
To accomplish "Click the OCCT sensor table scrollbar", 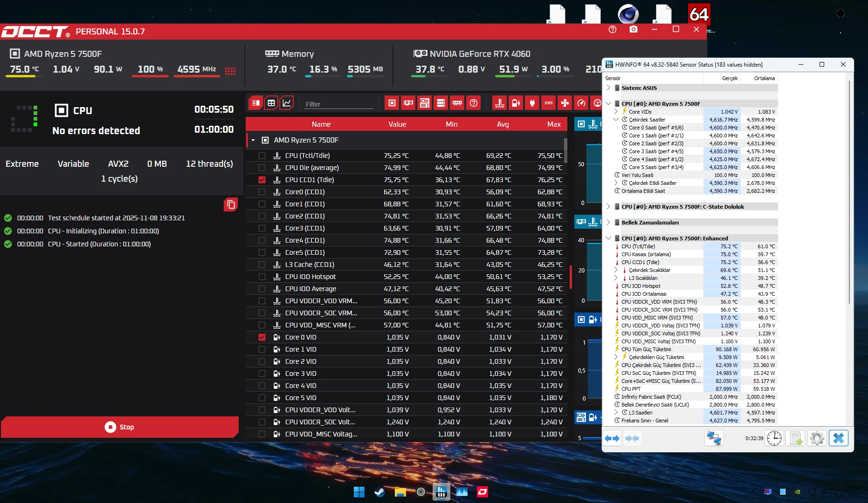I will point(565,150).
